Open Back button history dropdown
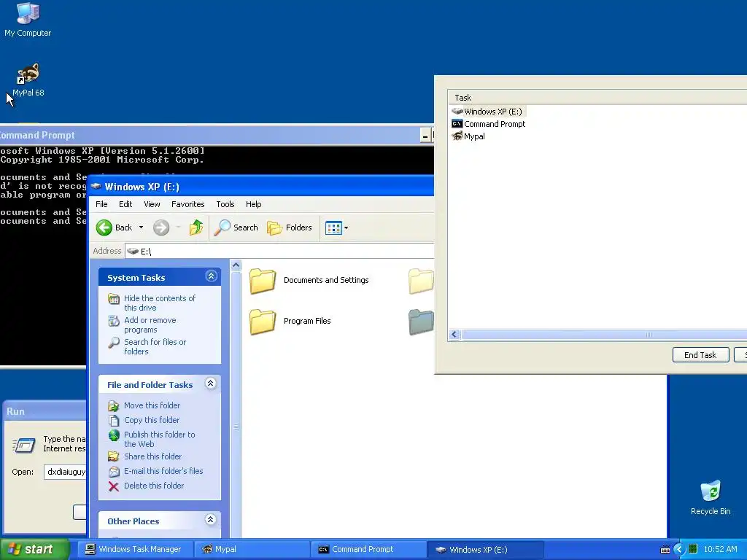The image size is (747, 560). (141, 227)
